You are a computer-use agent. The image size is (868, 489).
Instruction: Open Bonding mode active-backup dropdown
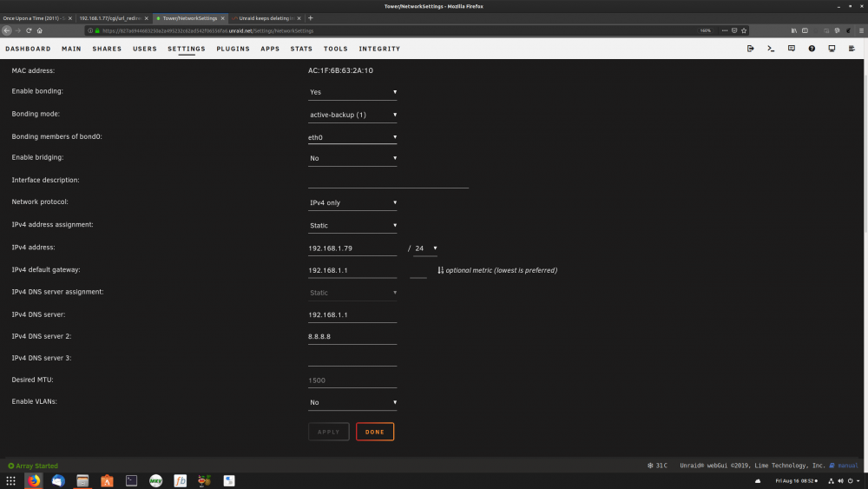point(352,115)
